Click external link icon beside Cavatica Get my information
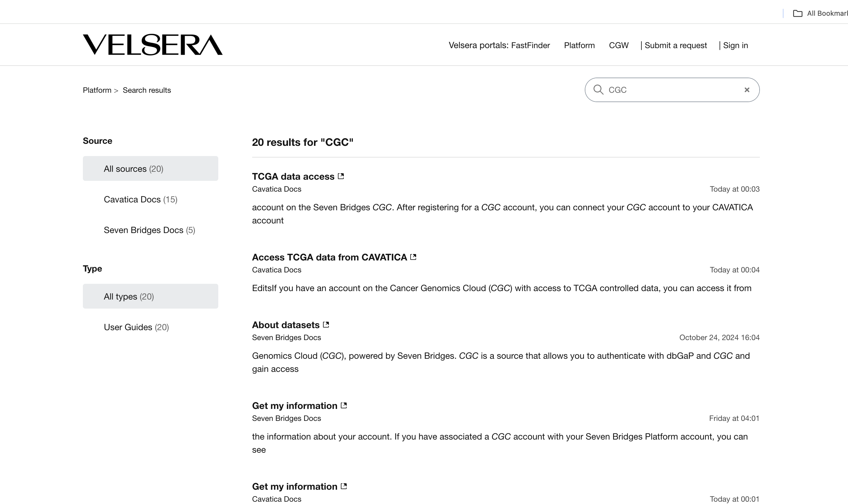Image resolution: width=848 pixels, height=504 pixels. (343, 486)
